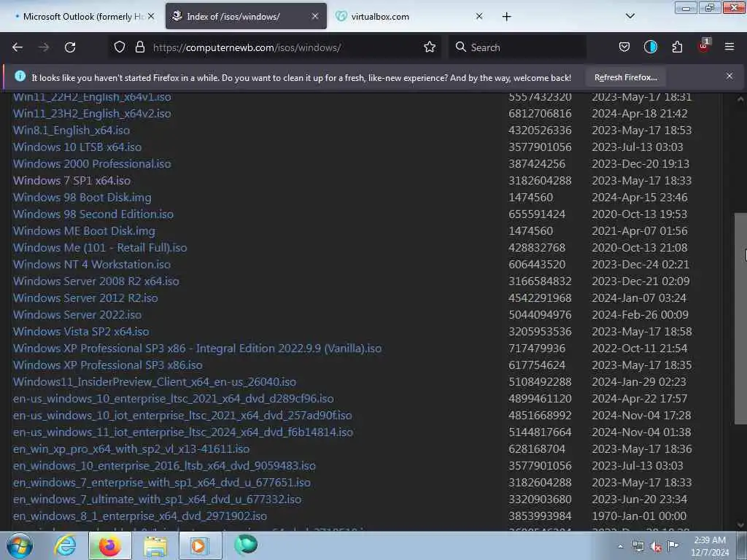The width and height of the screenshot is (747, 560).
Task: Go back to the previous page
Action: coord(18,47)
